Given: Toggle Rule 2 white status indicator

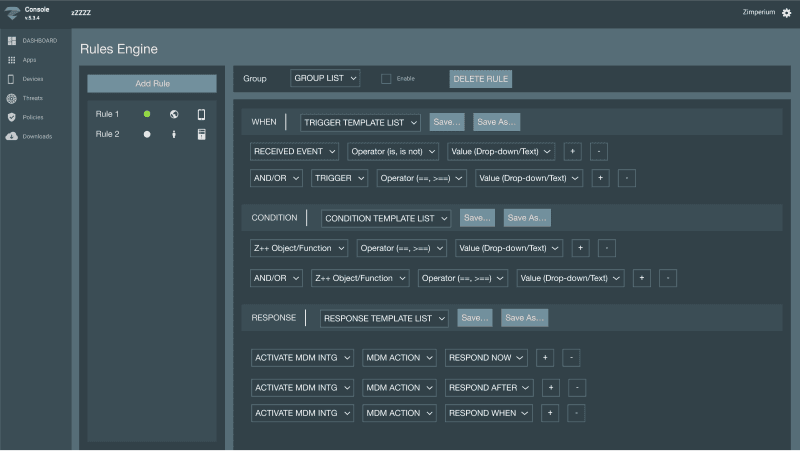Looking at the screenshot, I should 147,134.
